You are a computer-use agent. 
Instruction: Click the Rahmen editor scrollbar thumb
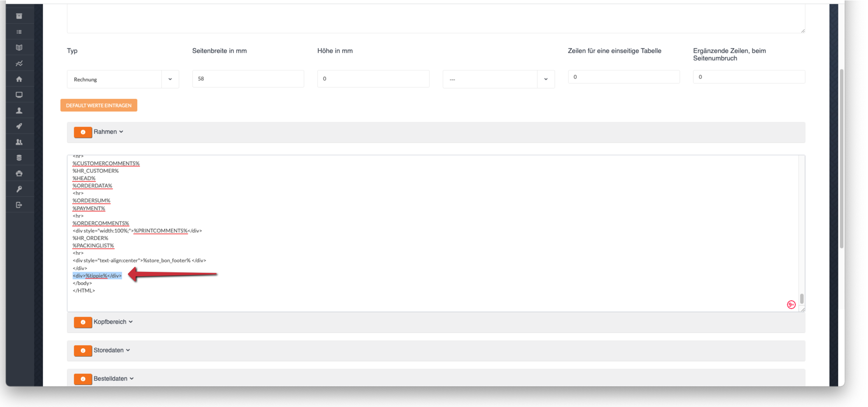click(x=802, y=299)
